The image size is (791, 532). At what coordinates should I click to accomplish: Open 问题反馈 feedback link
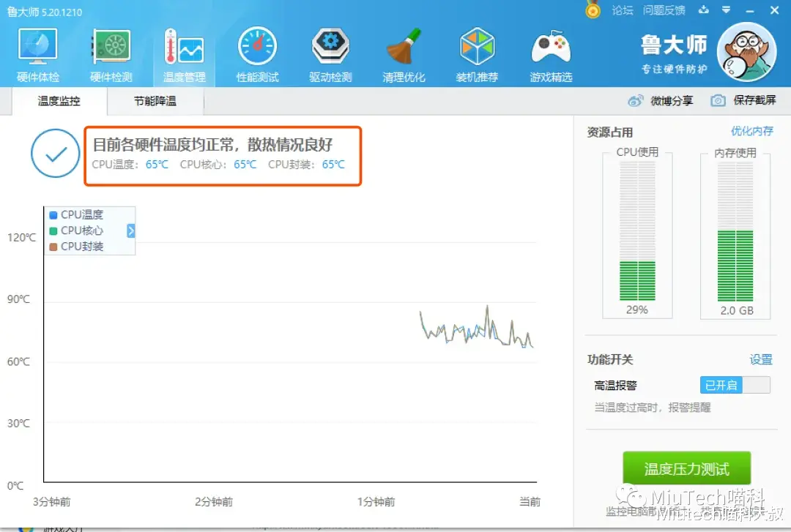[x=664, y=10]
